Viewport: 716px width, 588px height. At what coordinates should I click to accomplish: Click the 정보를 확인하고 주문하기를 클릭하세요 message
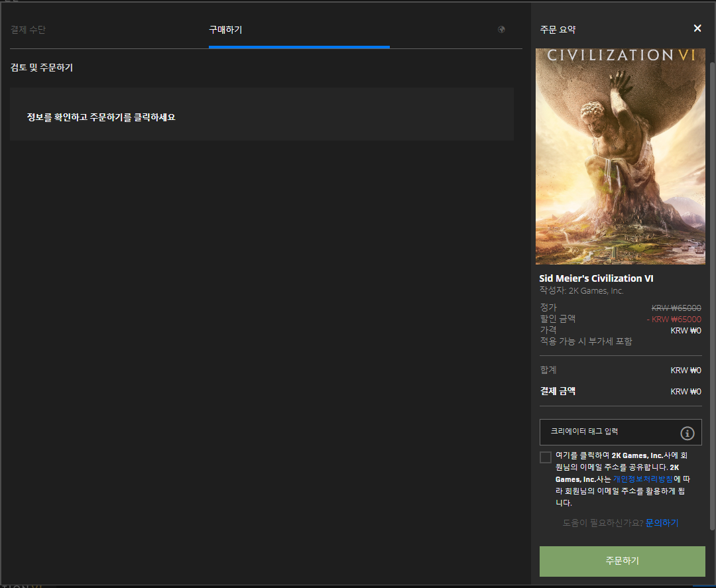(101, 117)
